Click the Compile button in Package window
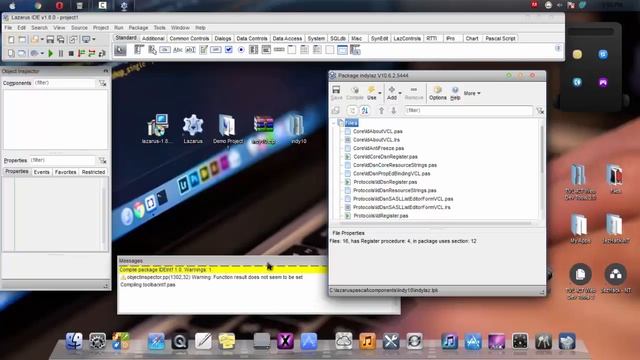640x360 pixels. [355, 93]
